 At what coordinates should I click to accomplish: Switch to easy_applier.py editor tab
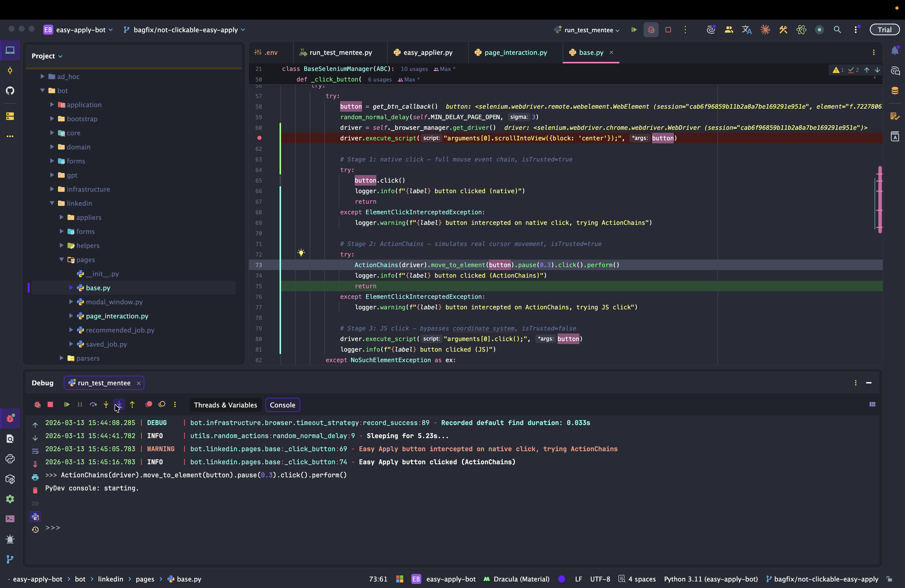coord(427,53)
